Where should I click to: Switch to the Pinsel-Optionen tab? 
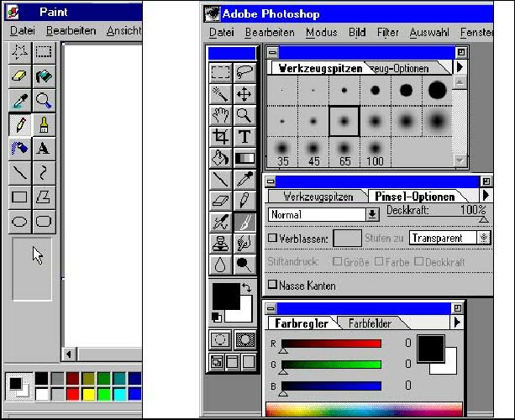point(415,197)
